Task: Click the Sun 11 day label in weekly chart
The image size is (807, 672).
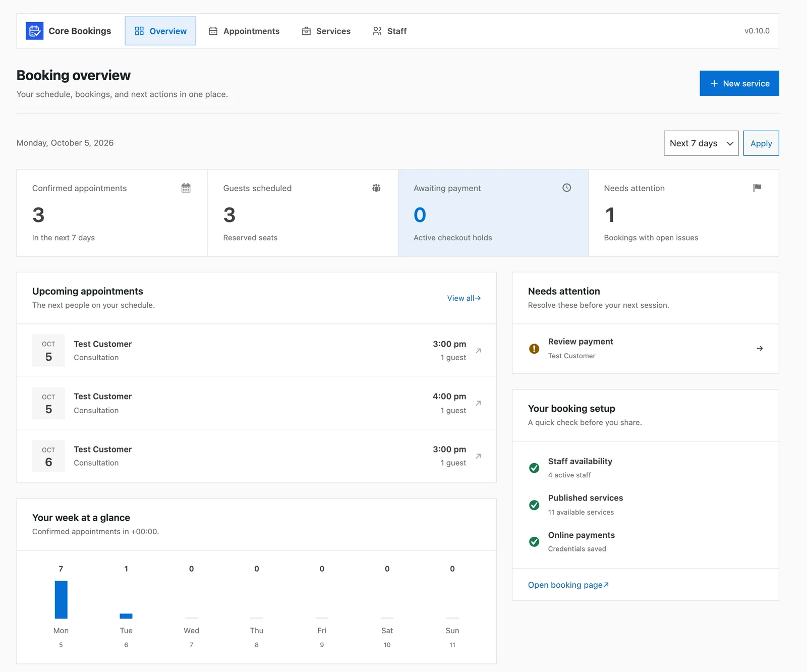Action: coord(452,637)
